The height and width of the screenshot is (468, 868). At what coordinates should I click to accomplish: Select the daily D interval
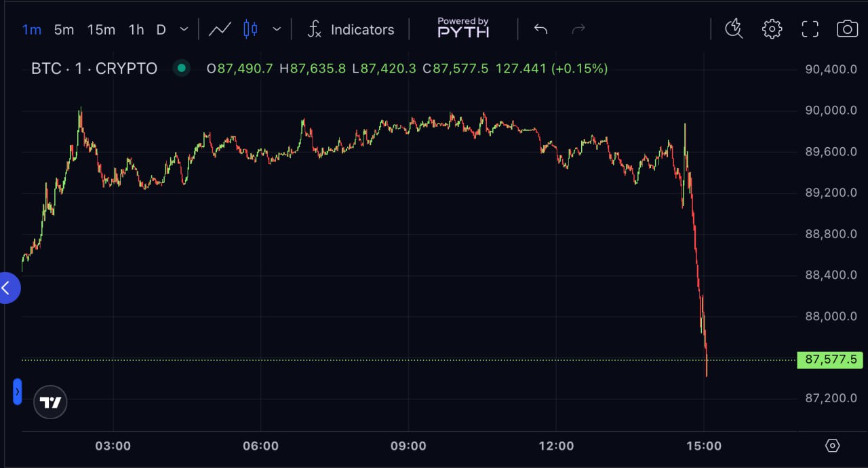click(x=161, y=30)
